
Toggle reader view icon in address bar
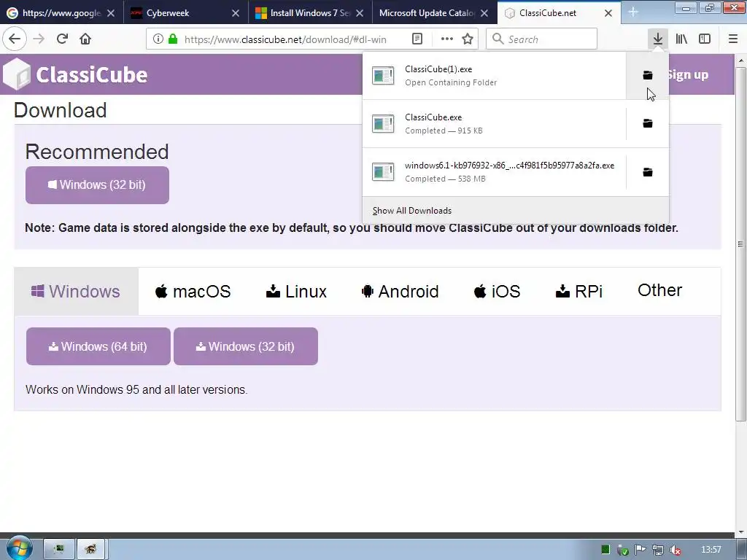(x=417, y=39)
